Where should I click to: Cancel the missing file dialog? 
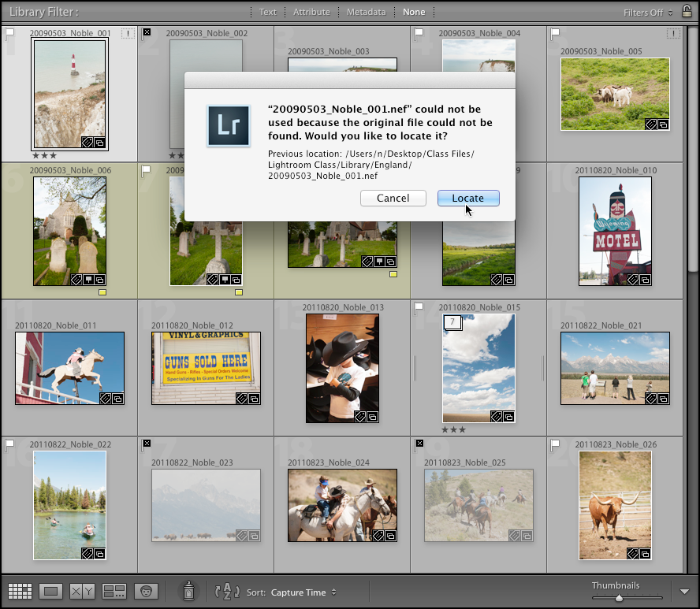click(393, 199)
